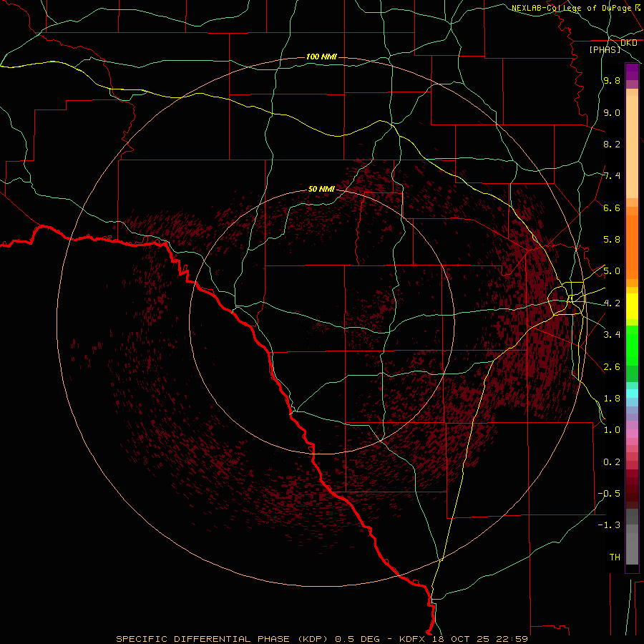Screen dimensions: 644x644
Task: Click the 1.0 color scale value
Action: [612, 430]
